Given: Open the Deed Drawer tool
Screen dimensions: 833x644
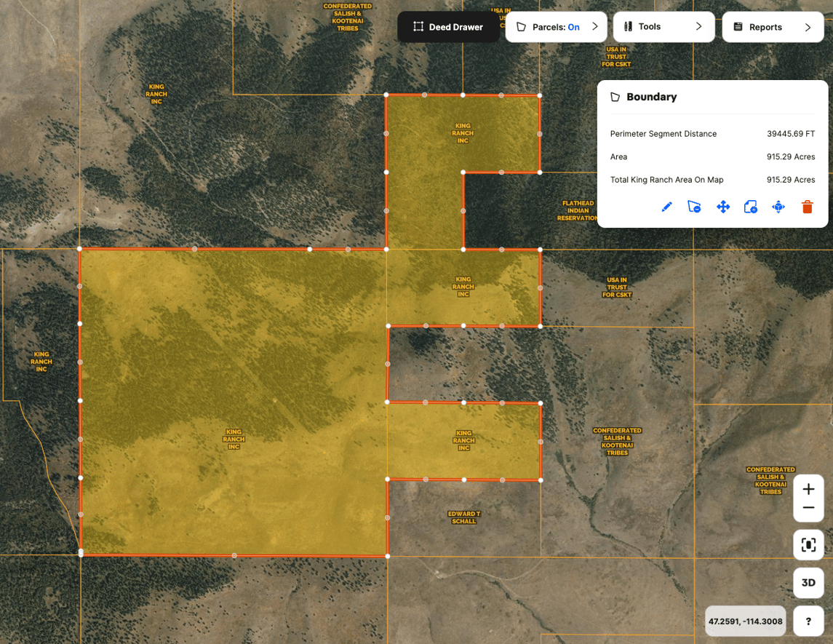Looking at the screenshot, I should pos(448,27).
